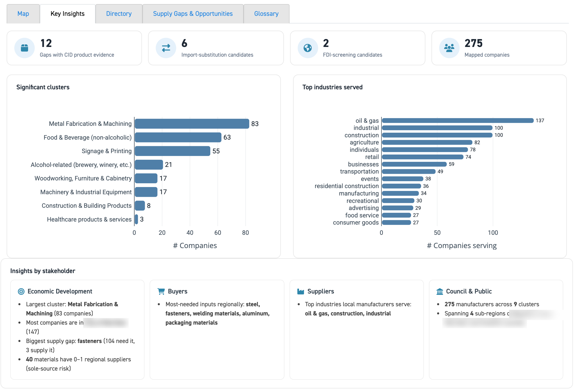Click the factory icon beside Suppliers
The height and width of the screenshot is (392, 576).
pos(301,291)
